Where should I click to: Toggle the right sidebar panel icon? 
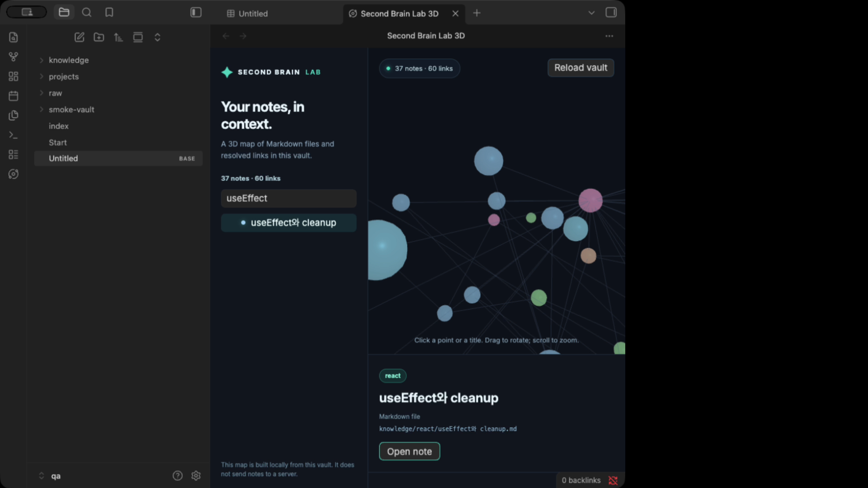611,13
